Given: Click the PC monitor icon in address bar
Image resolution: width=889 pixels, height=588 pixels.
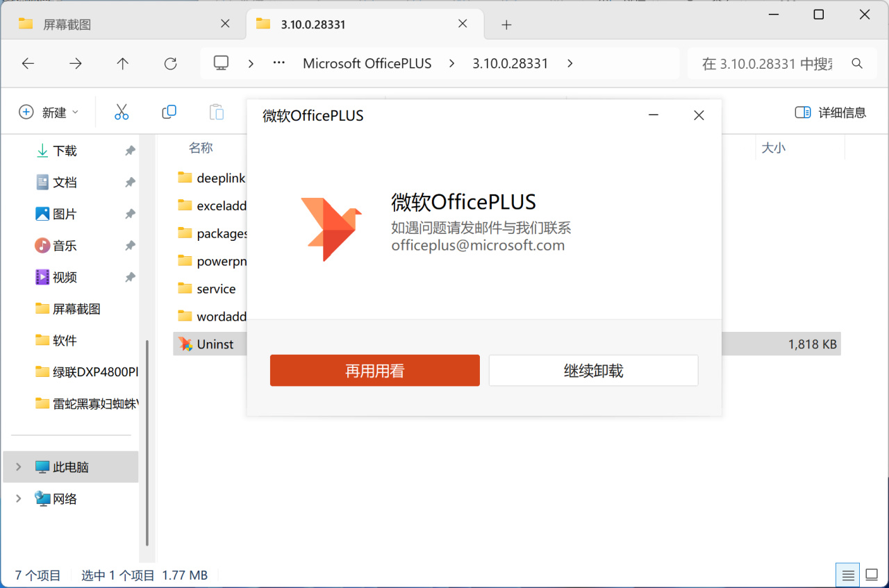Looking at the screenshot, I should point(221,63).
